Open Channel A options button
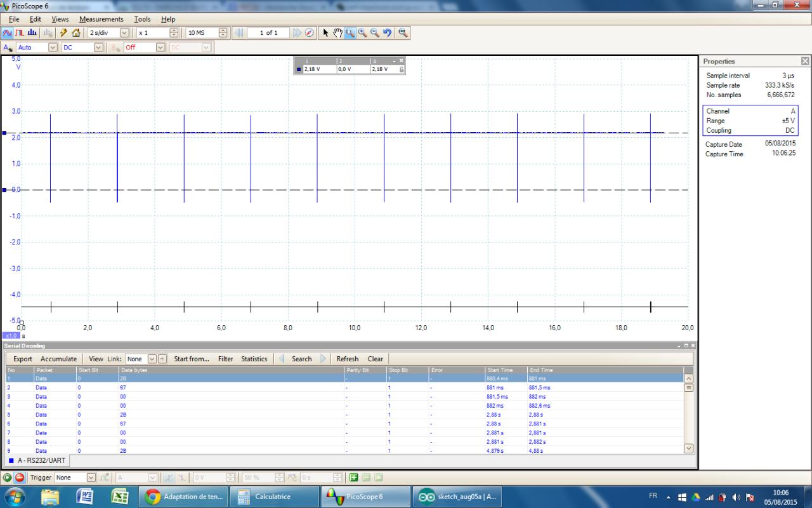Image resolution: width=812 pixels, height=508 pixels. [8, 47]
